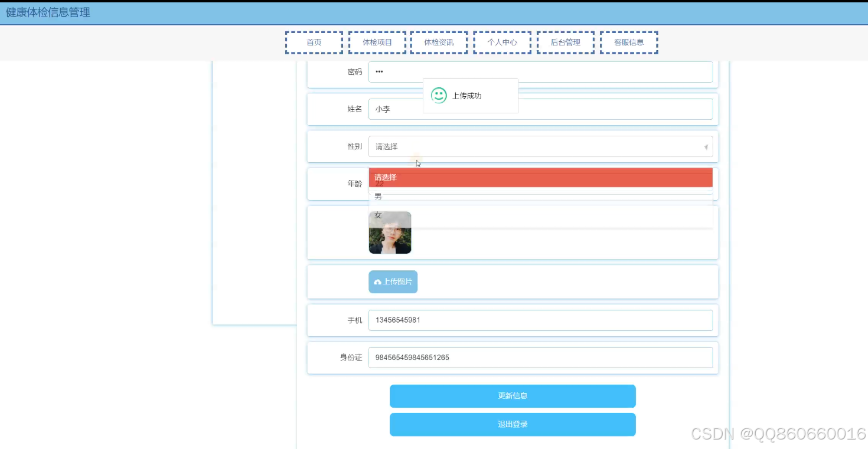Open the 后台管理 tab
Viewport: 868px width, 449px height.
[565, 42]
